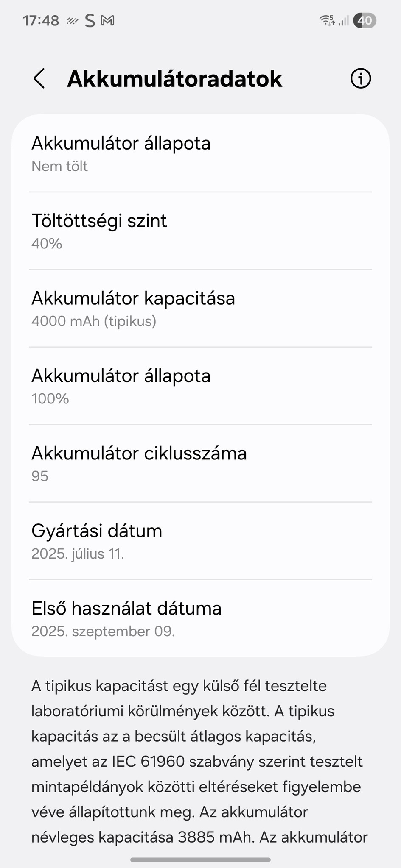Tap the mobile signal strength icon
This screenshot has height=868, width=401.
pyautogui.click(x=344, y=20)
